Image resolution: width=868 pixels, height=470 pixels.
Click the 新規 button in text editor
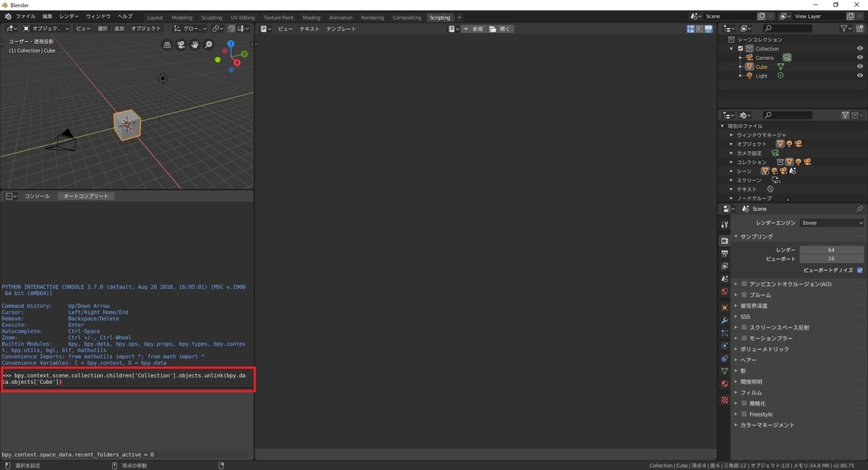click(x=474, y=29)
